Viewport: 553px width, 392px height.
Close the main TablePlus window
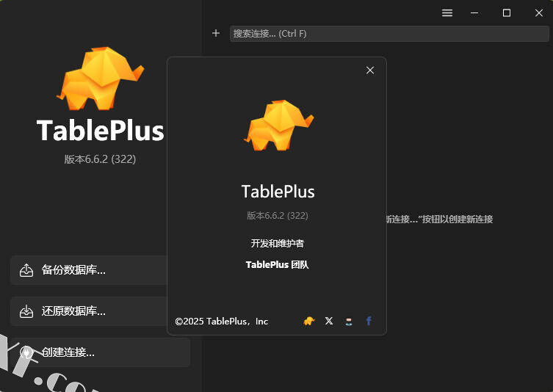(539, 13)
